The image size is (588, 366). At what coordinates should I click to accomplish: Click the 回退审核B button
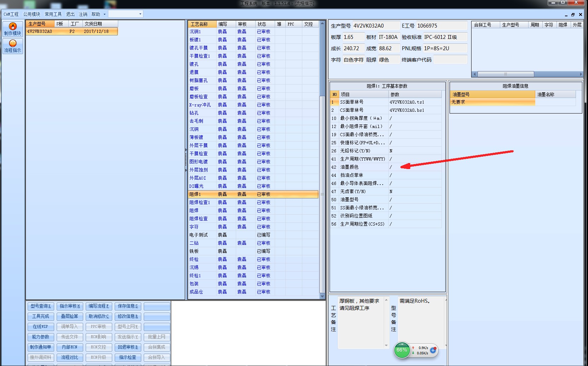pyautogui.click(x=128, y=347)
